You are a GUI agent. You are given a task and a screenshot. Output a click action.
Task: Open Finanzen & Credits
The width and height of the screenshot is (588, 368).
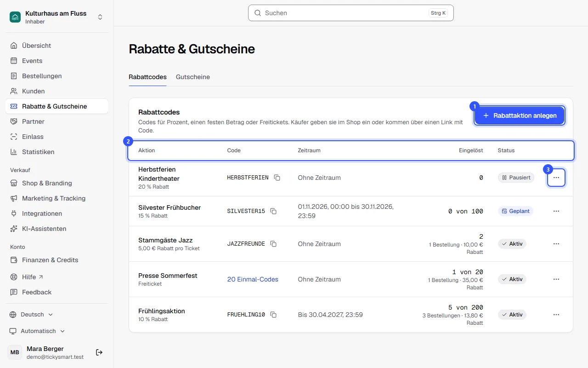click(57, 260)
